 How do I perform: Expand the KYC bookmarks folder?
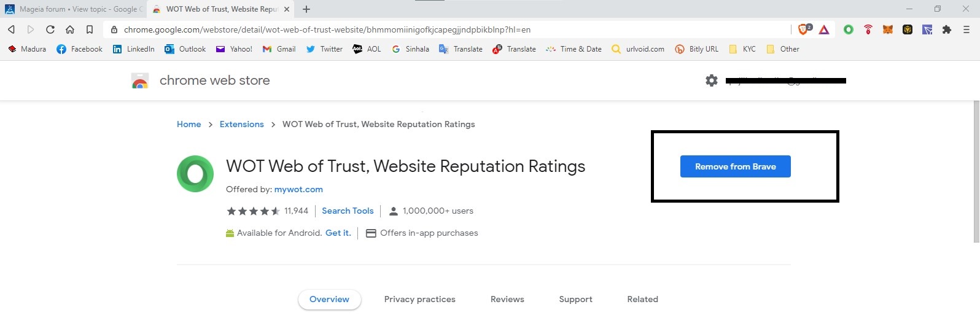(742, 49)
